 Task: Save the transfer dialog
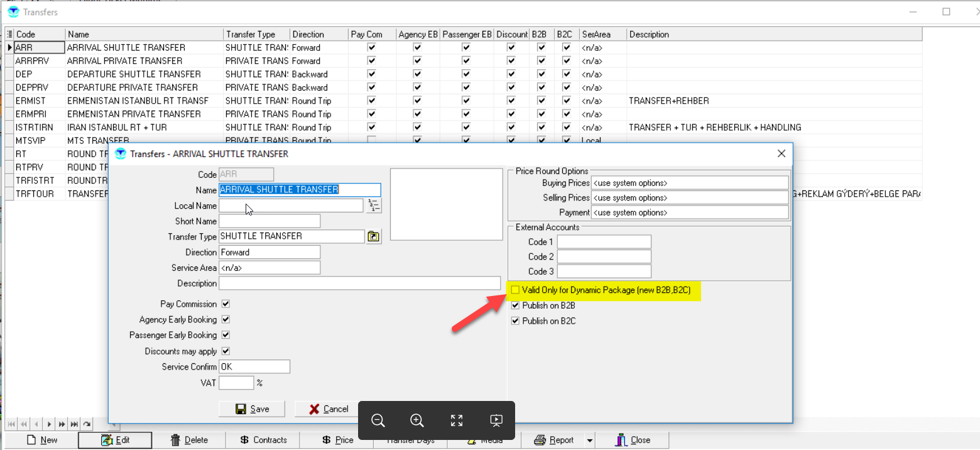click(252, 409)
